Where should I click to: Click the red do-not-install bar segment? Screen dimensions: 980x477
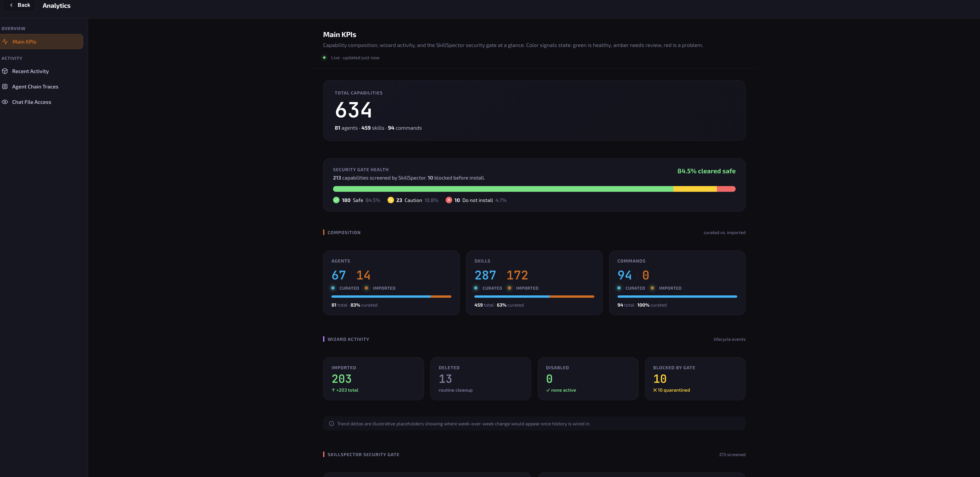pyautogui.click(x=726, y=189)
